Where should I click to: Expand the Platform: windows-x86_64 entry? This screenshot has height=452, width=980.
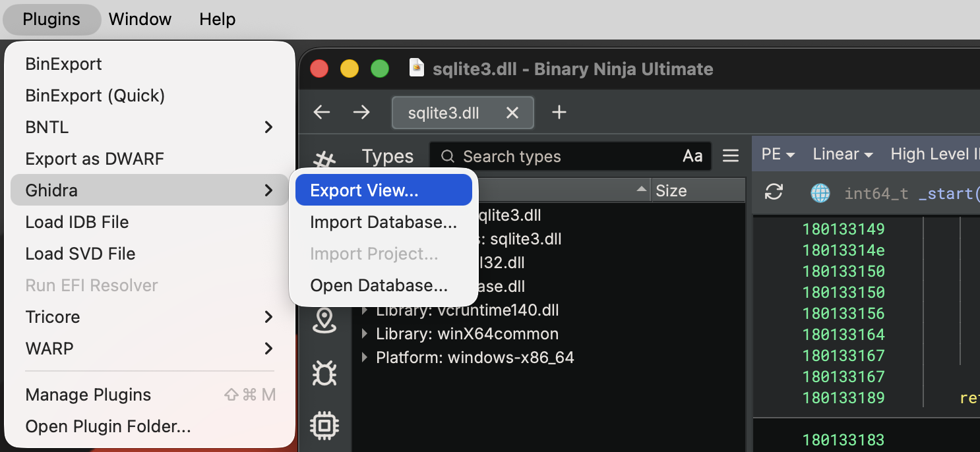[x=365, y=357]
